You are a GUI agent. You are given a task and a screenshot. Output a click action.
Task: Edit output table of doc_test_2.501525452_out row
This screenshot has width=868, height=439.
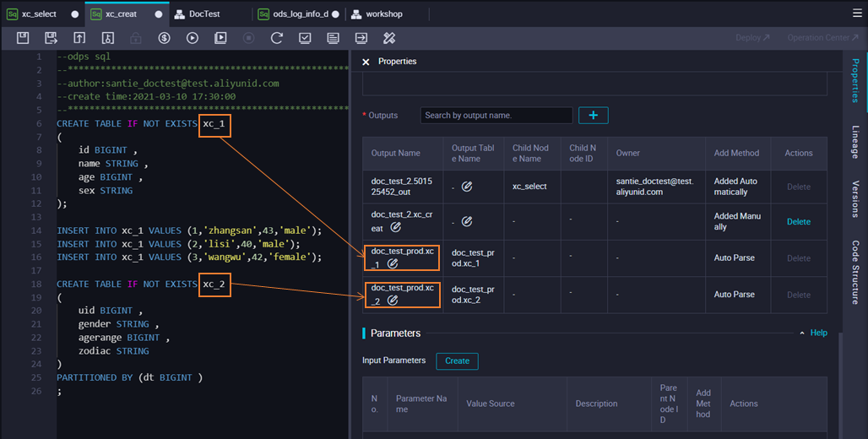click(467, 187)
